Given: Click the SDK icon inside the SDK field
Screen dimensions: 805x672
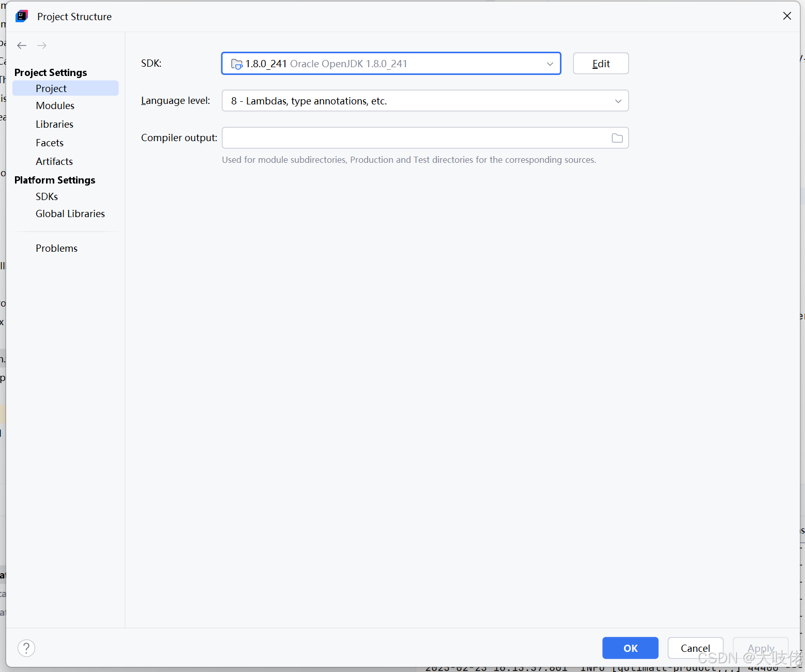Looking at the screenshot, I should (236, 64).
